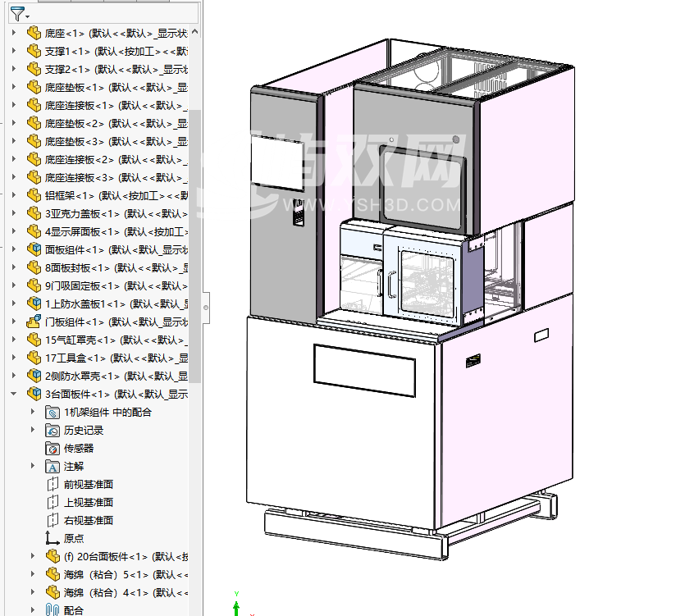Click the paperclip icon of 配合 mates
Image resolution: width=685 pixels, height=616 pixels.
coord(53,610)
